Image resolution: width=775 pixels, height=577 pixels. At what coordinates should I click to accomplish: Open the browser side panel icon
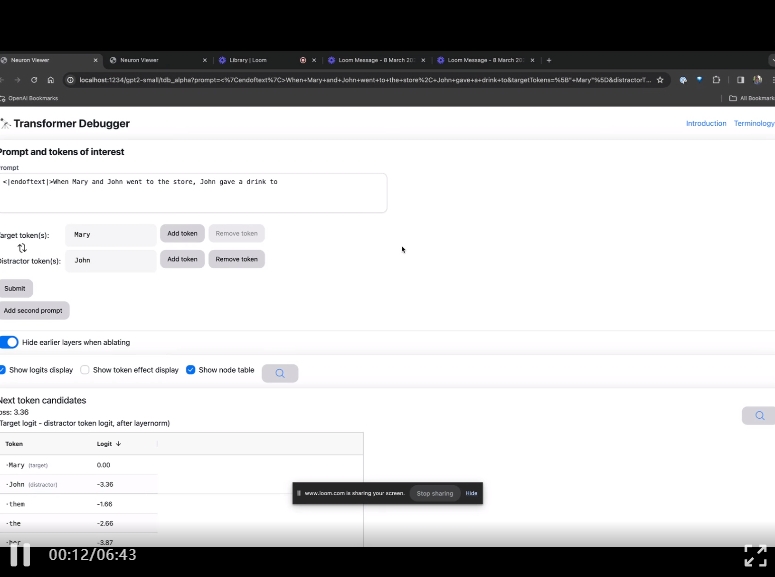[x=740, y=80]
